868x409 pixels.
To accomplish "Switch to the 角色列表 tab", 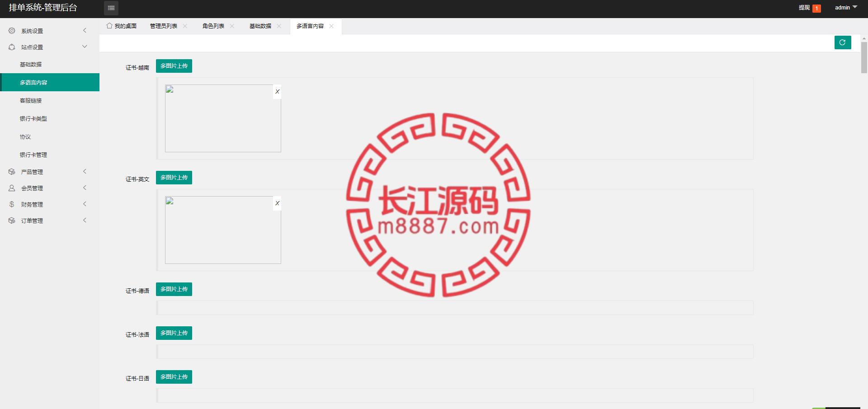I will 213,26.
